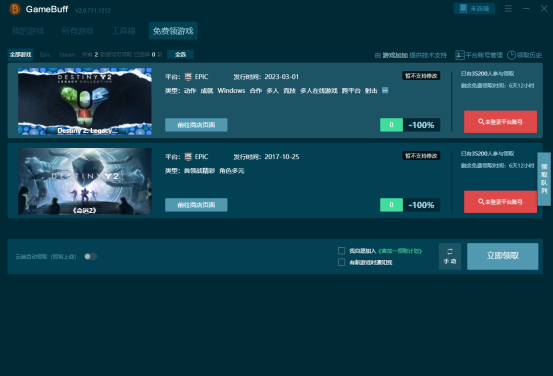Click 游戏加加 tech support icon link
Screen dimensions: 553x376
click(x=377, y=55)
